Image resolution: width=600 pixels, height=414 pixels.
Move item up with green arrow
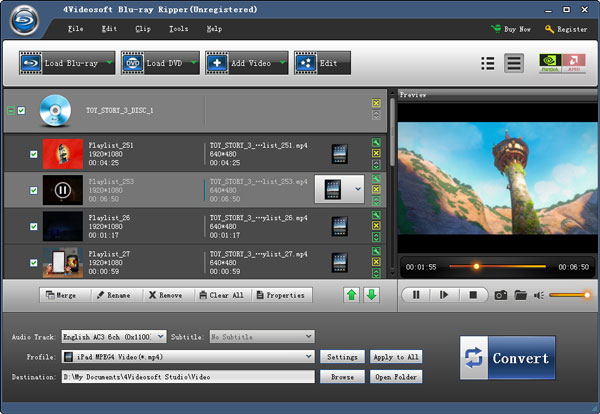point(353,295)
